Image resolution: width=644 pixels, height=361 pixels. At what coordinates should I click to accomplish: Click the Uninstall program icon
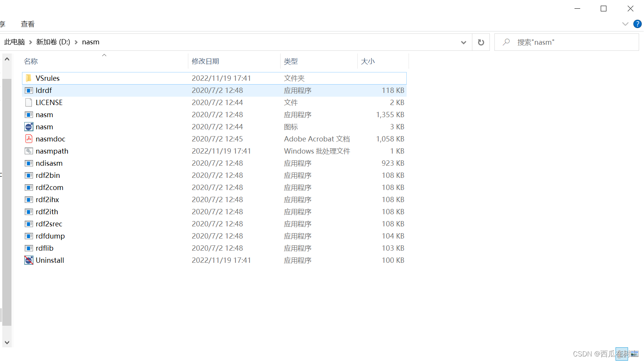coord(29,260)
